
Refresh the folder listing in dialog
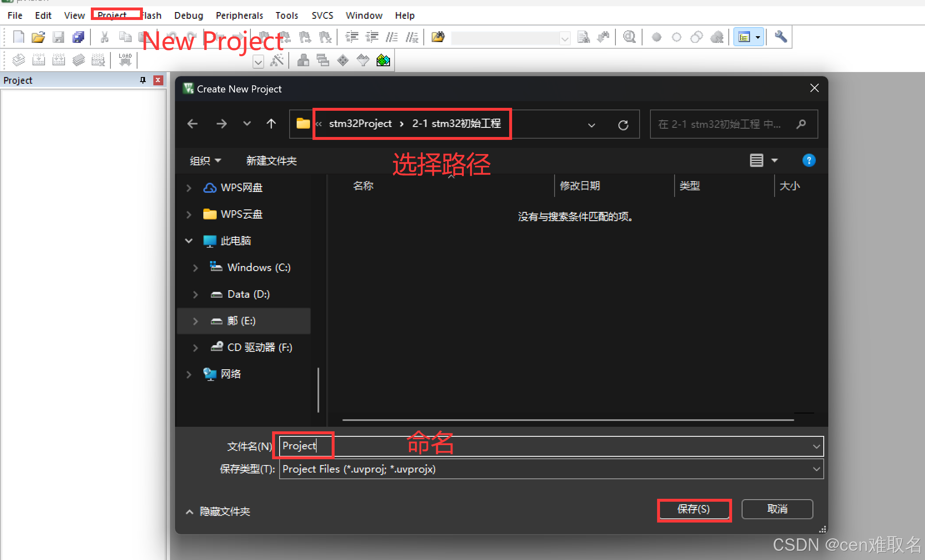click(x=623, y=124)
